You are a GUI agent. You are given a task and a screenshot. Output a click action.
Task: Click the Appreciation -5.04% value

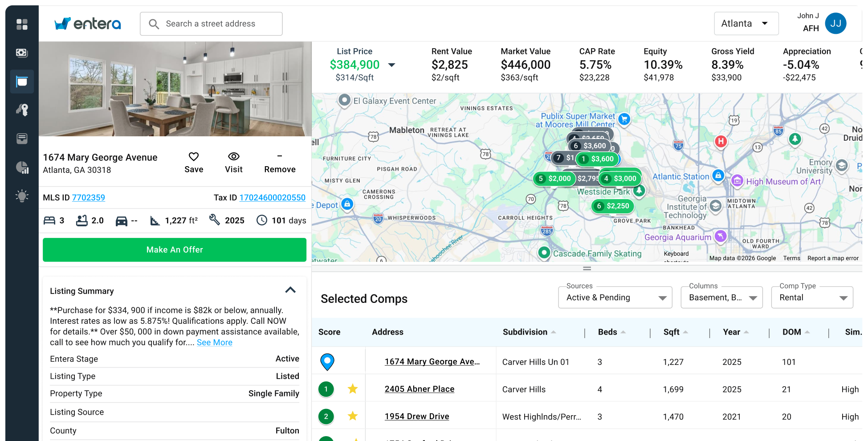coord(801,65)
